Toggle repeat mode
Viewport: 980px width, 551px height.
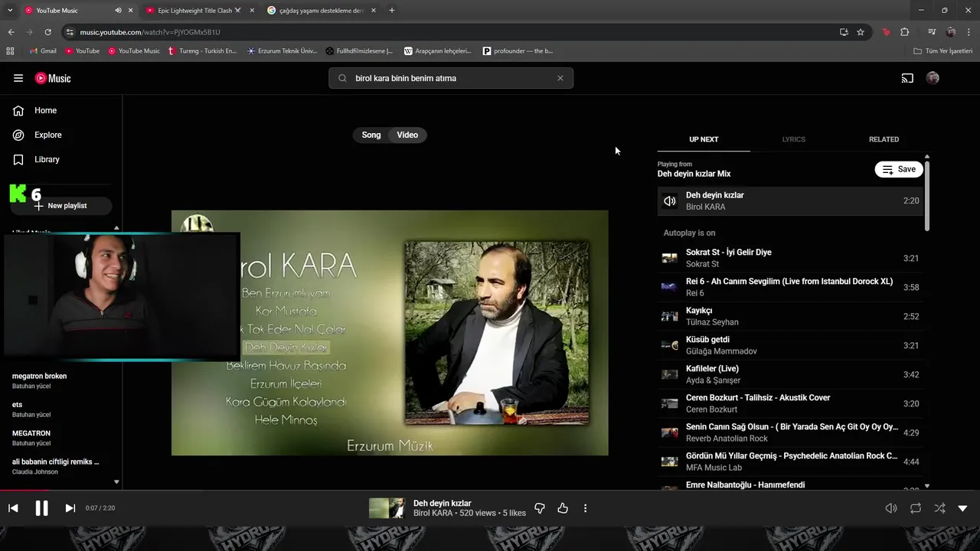916,508
